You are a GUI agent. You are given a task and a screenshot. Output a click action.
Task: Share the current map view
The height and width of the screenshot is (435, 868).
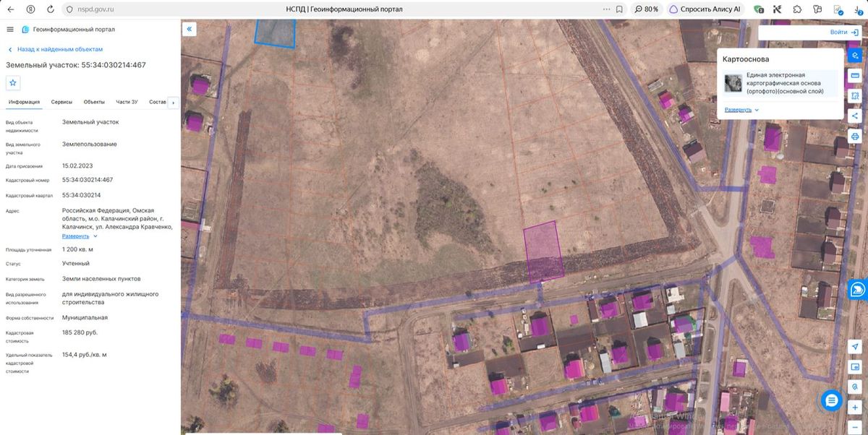pos(855,116)
